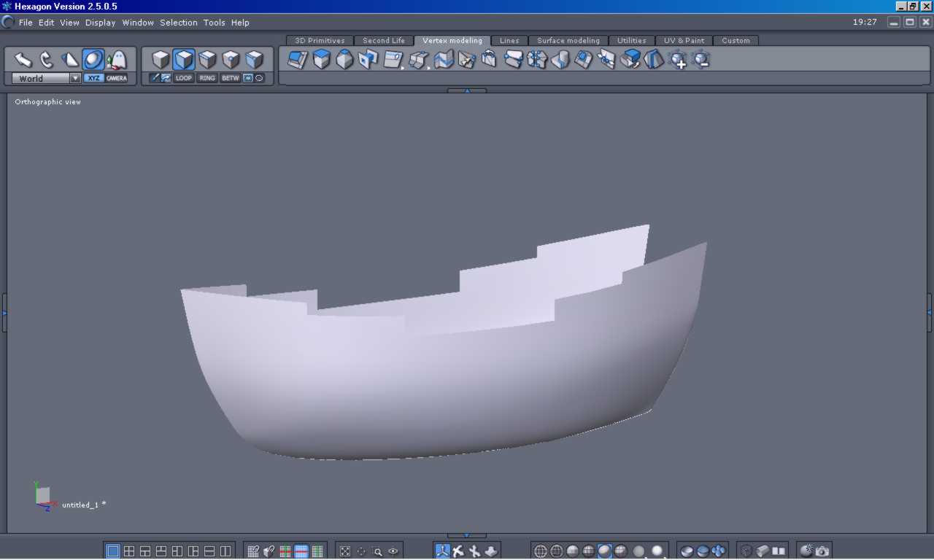Screen dimensions: 934x560
Task: Open the Selection menu
Action: tap(179, 23)
